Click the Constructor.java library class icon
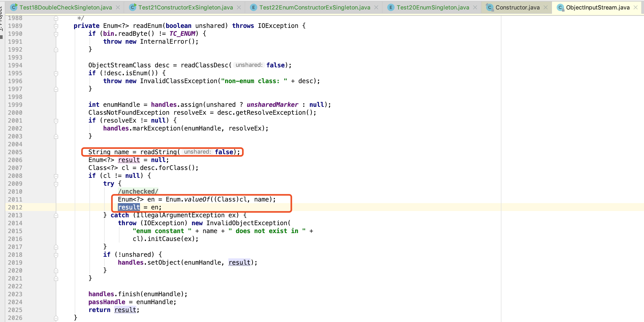Screen dimensions: 644x322 pyautogui.click(x=489, y=7)
